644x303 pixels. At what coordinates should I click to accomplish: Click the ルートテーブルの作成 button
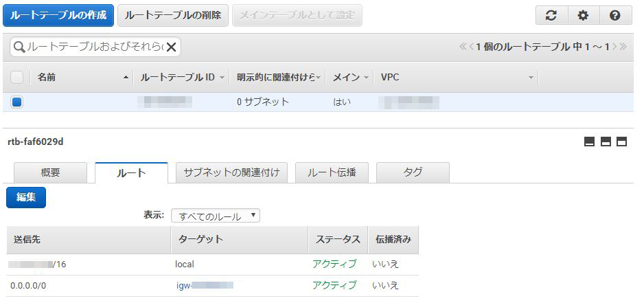pos(58,16)
